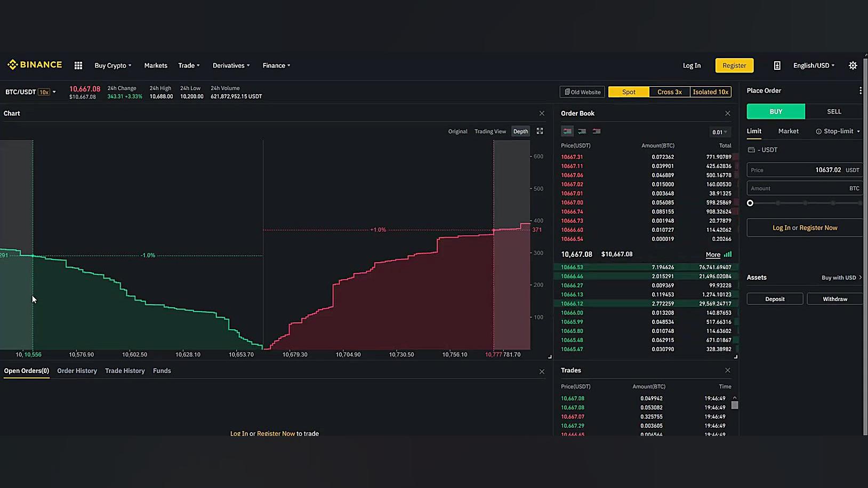Open the Buy Crypto dropdown
868x488 pixels.
click(x=113, y=66)
